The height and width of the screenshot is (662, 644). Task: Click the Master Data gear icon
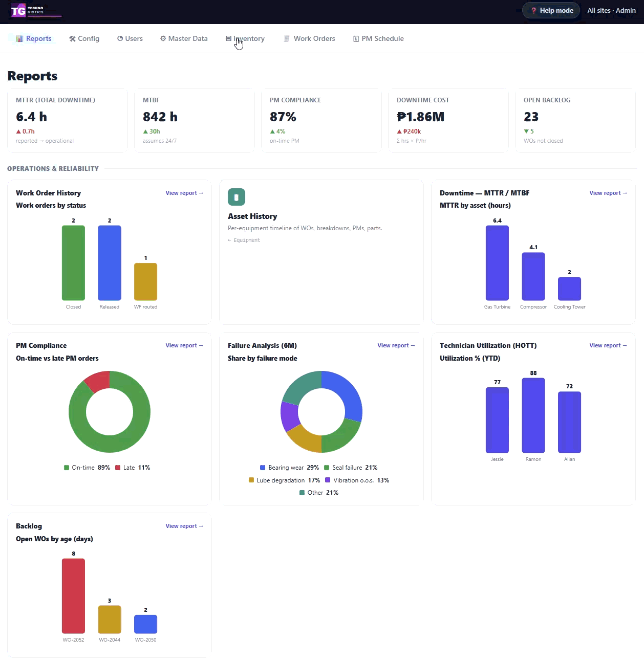click(x=163, y=38)
